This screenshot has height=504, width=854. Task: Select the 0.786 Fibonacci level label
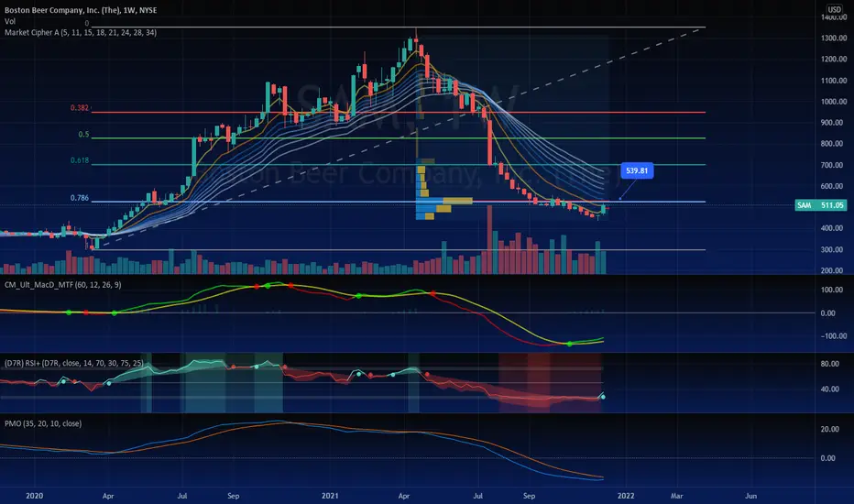[80, 198]
